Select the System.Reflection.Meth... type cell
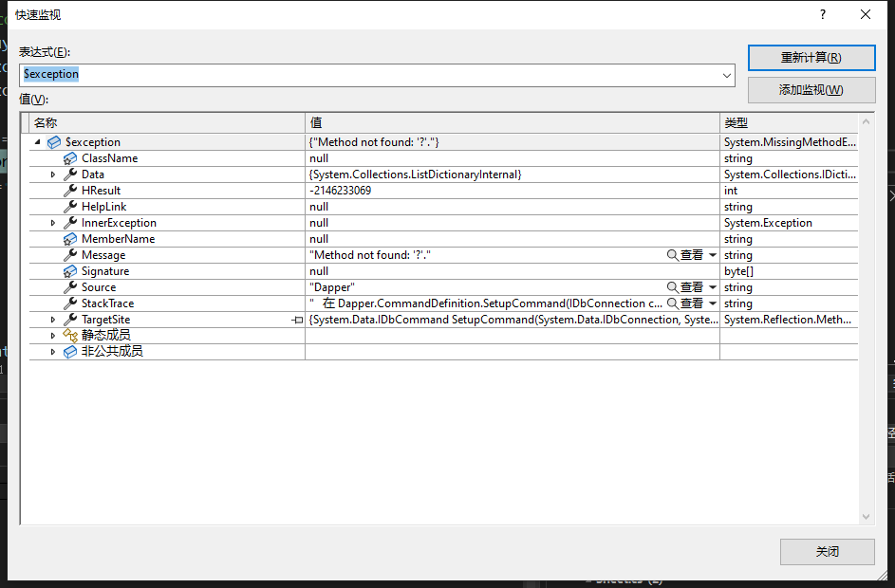This screenshot has width=895, height=588. tap(788, 320)
